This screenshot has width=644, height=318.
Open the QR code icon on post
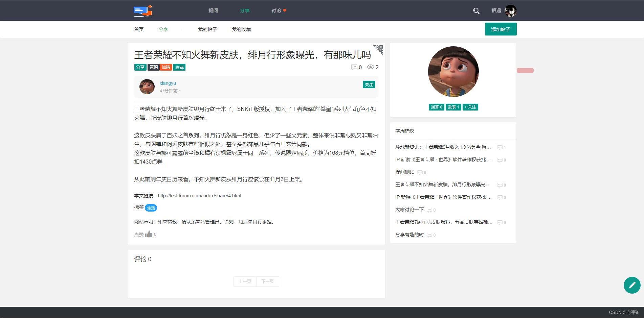click(378, 50)
